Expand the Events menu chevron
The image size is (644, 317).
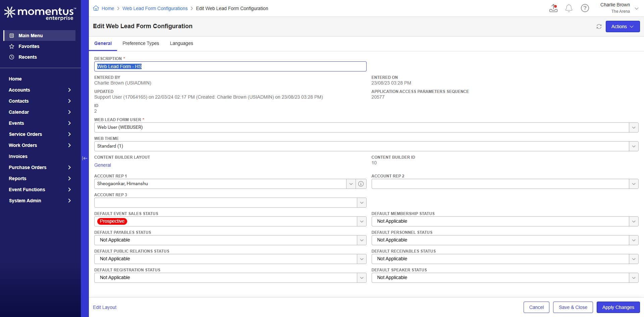69,123
